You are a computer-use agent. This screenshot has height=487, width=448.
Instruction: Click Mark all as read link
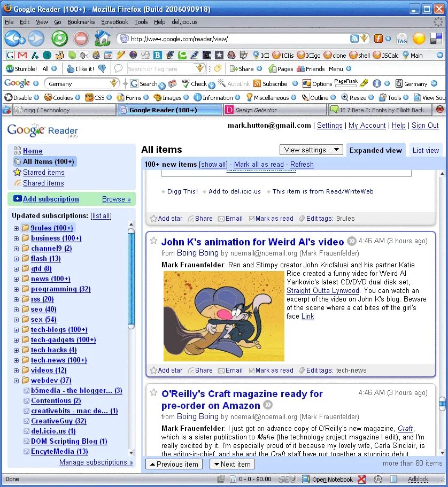point(259,164)
